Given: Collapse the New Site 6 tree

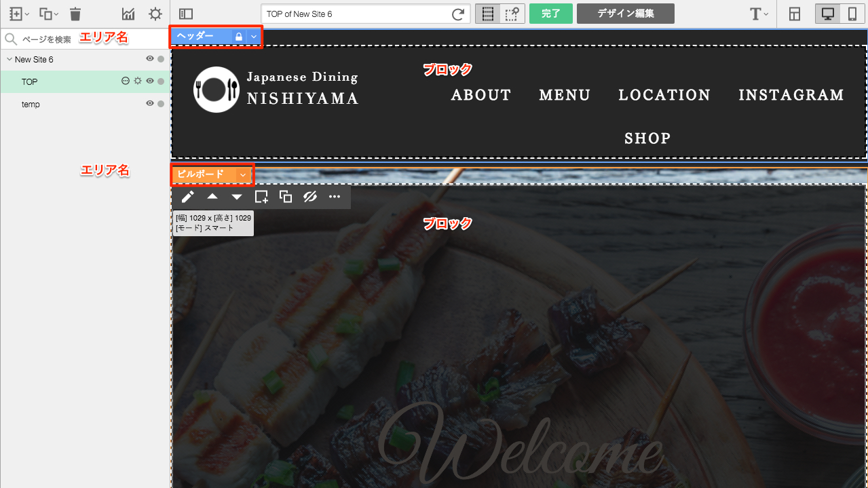Looking at the screenshot, I should point(9,59).
